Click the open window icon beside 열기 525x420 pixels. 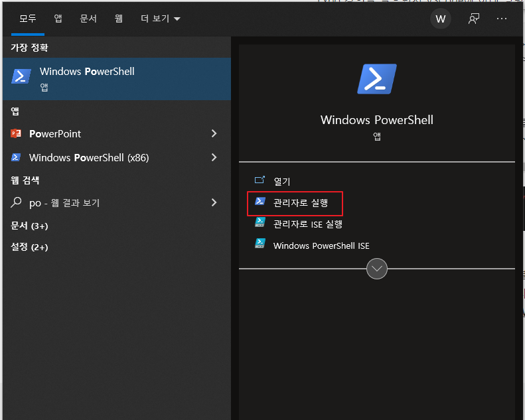coord(260,180)
